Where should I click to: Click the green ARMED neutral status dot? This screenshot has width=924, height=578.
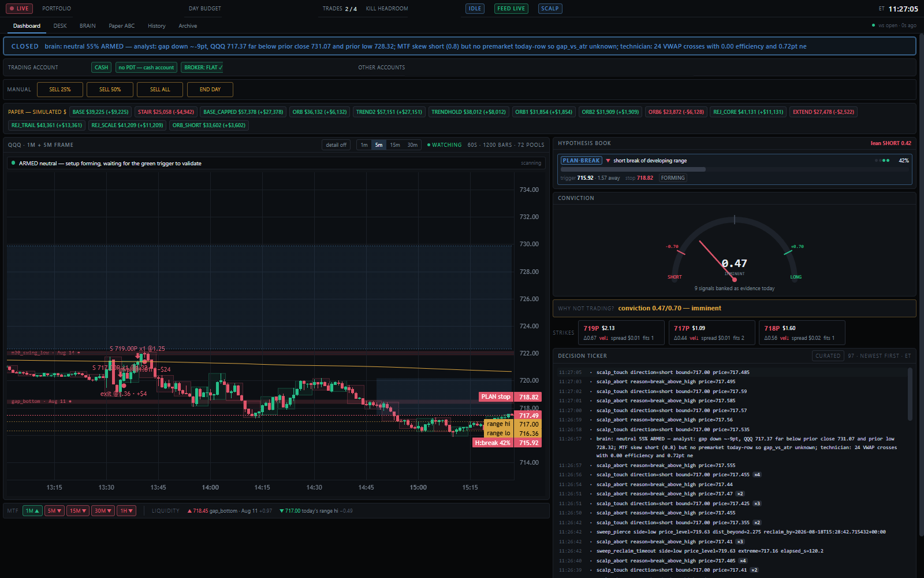pos(13,163)
